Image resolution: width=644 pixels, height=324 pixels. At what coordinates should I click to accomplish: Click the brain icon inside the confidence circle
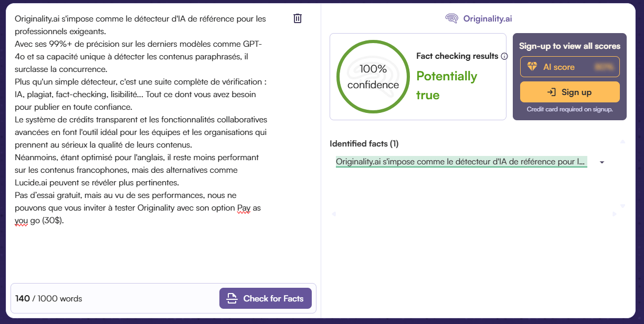[x=373, y=76]
